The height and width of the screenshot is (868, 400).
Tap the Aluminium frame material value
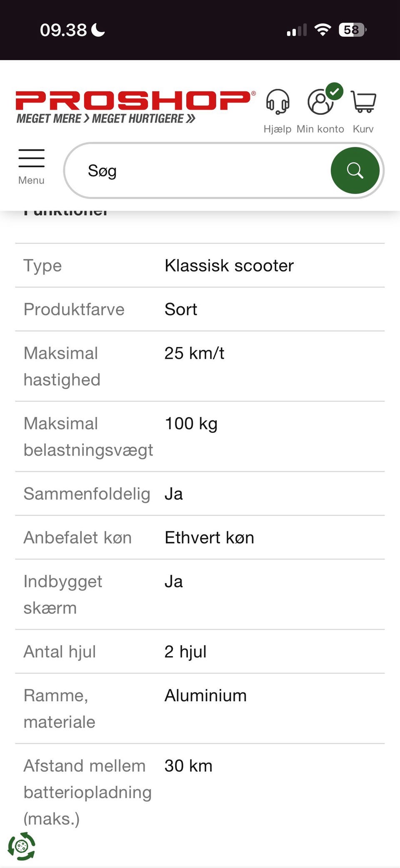coord(205,696)
